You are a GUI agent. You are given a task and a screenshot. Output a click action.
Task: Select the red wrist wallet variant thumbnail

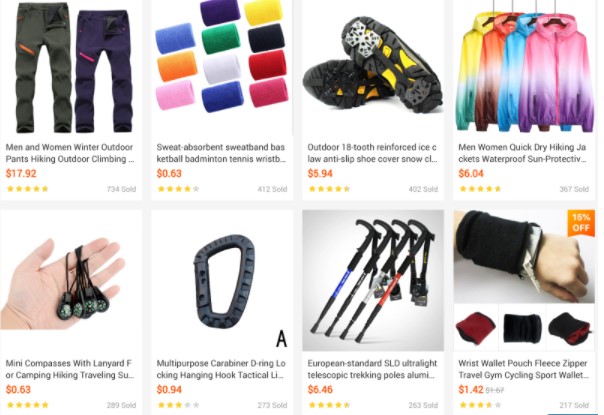pyautogui.click(x=476, y=328)
